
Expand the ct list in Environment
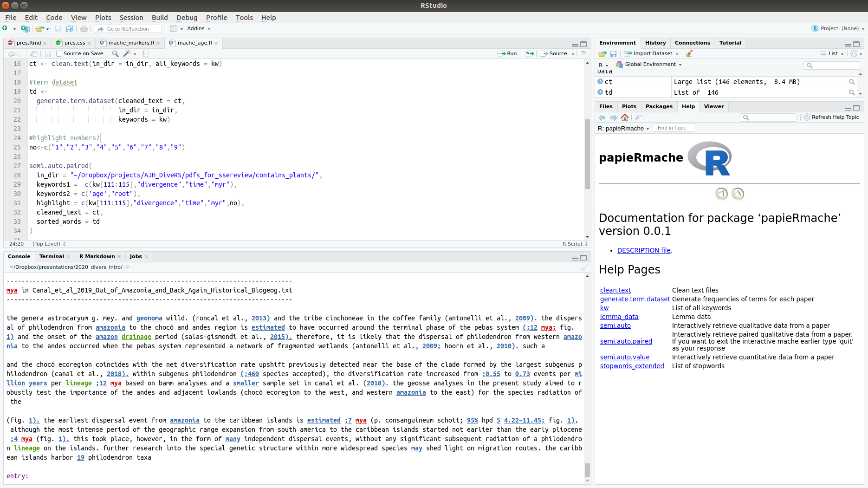600,82
